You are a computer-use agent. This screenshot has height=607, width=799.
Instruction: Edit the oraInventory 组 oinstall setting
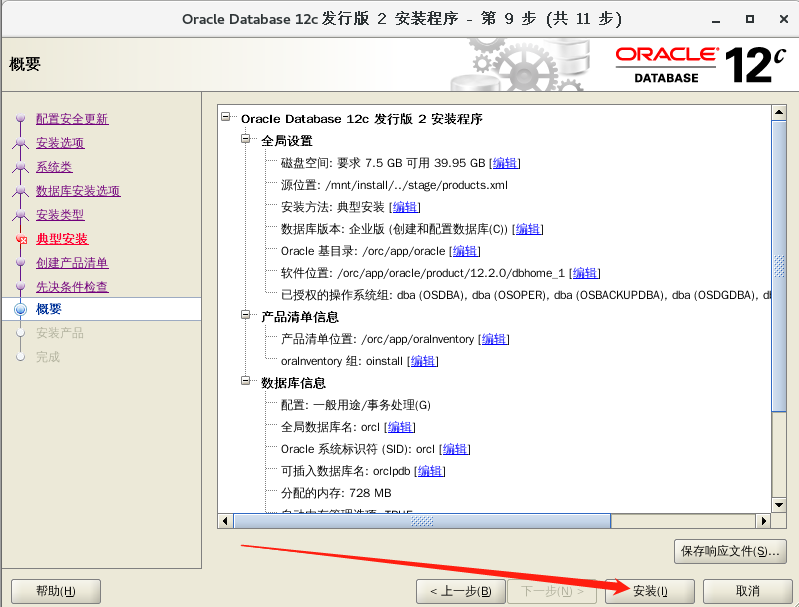pos(423,361)
